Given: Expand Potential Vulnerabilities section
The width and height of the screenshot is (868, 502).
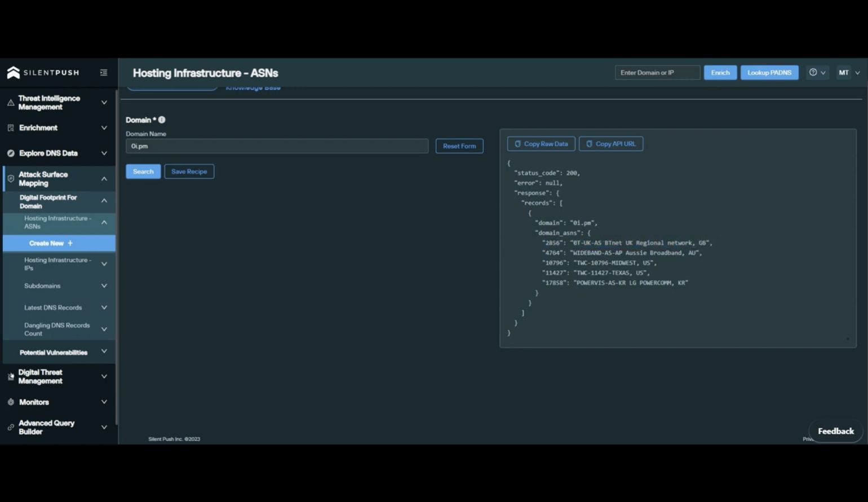Looking at the screenshot, I should (104, 351).
